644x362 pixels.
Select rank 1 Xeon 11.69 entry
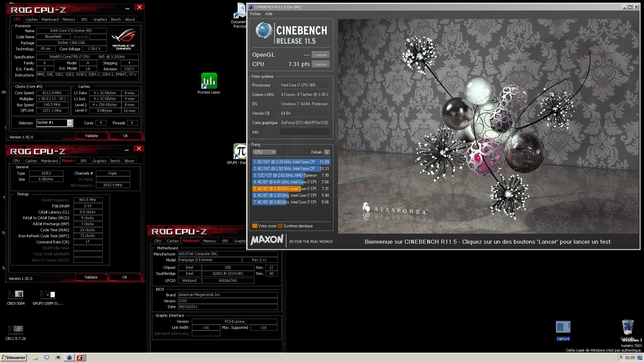(x=291, y=162)
